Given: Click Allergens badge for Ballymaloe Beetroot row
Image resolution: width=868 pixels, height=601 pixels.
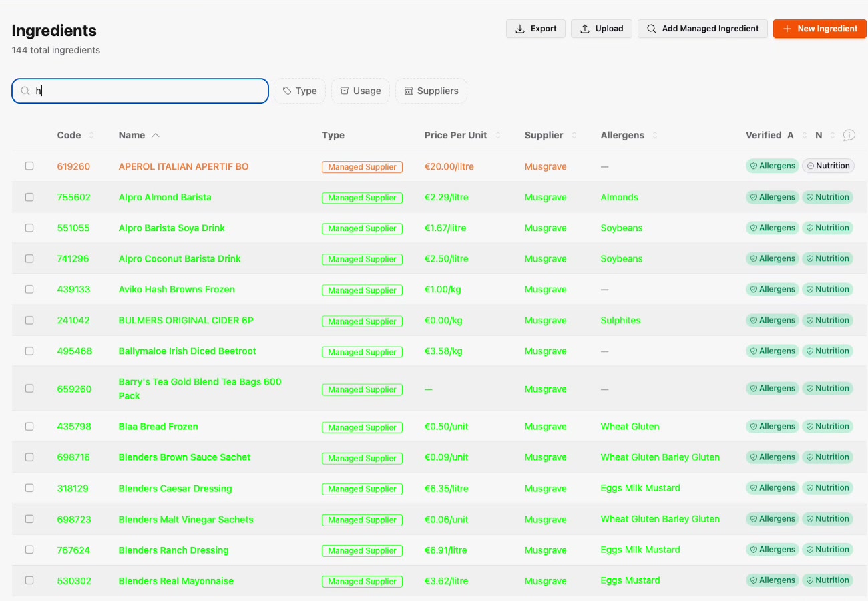Looking at the screenshot, I should pyautogui.click(x=773, y=351).
